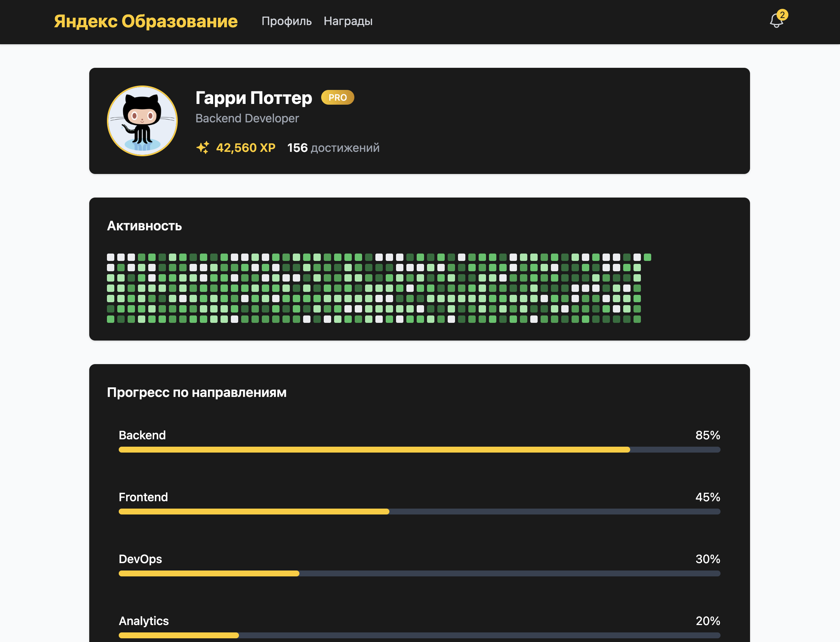Click the 42,560 XP value
The image size is (840, 642).
click(x=246, y=148)
